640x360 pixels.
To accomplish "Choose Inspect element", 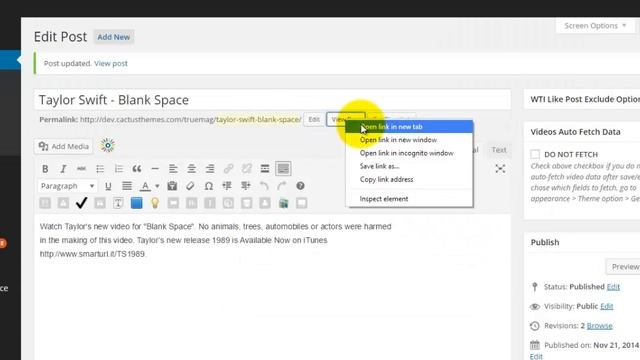I will click(409, 199).
